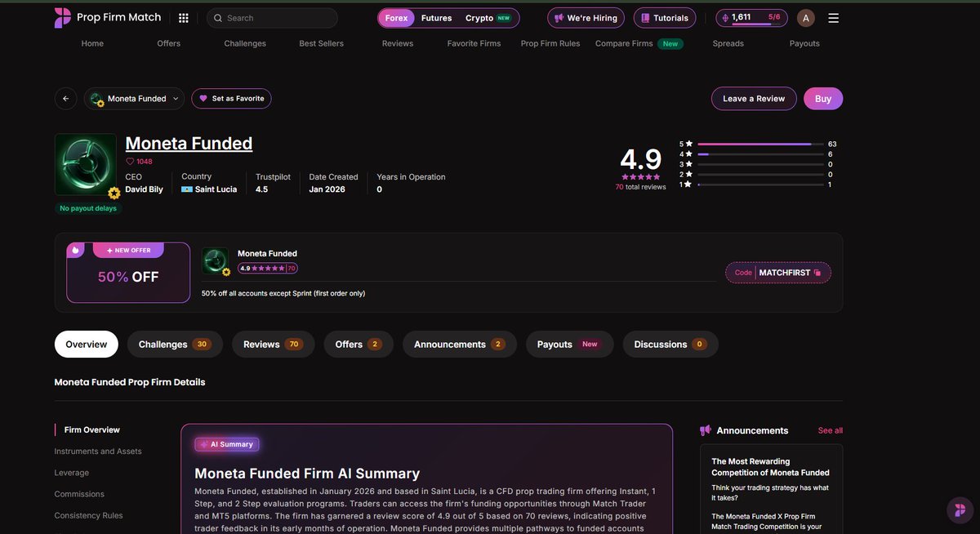This screenshot has width=980, height=534.
Task: Click the Saint Lucia flag icon
Action: [x=187, y=189]
